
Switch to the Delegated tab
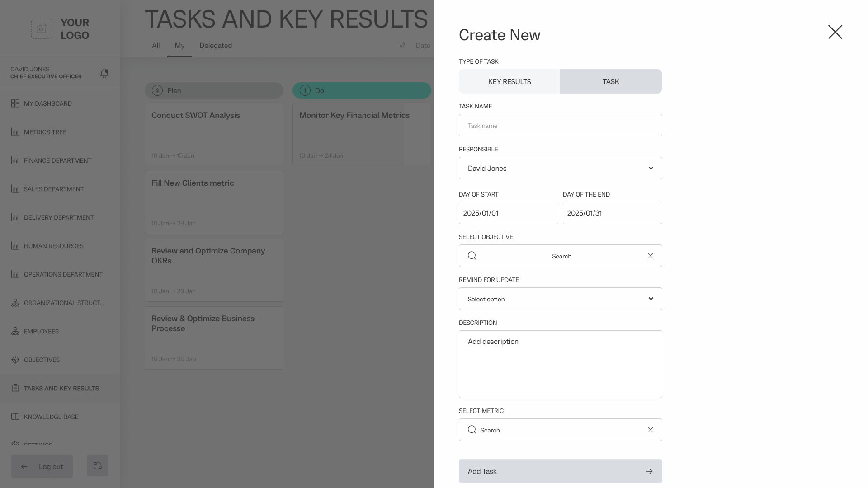point(216,46)
